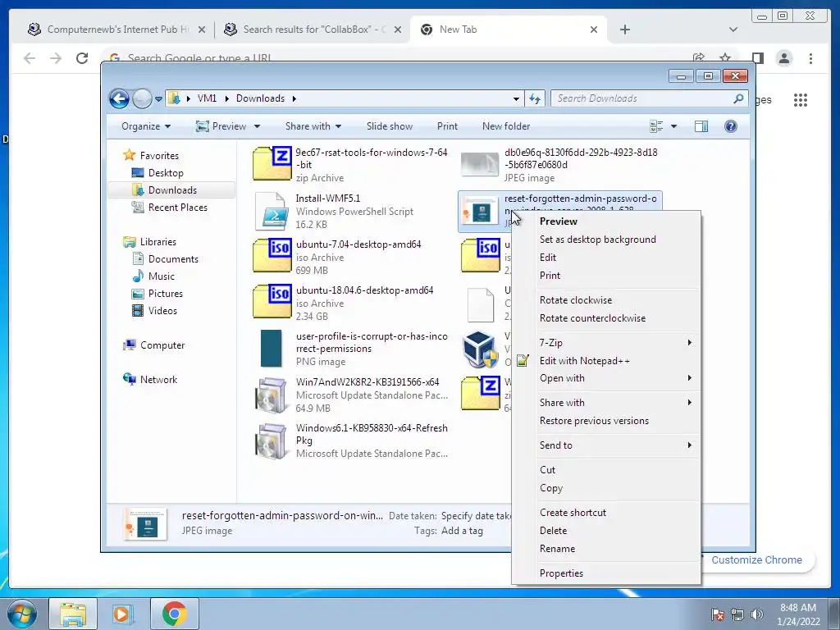Select the ubuntu-7.04-desktop-amd64 iso icon
The width and height of the screenshot is (840, 630).
272,256
